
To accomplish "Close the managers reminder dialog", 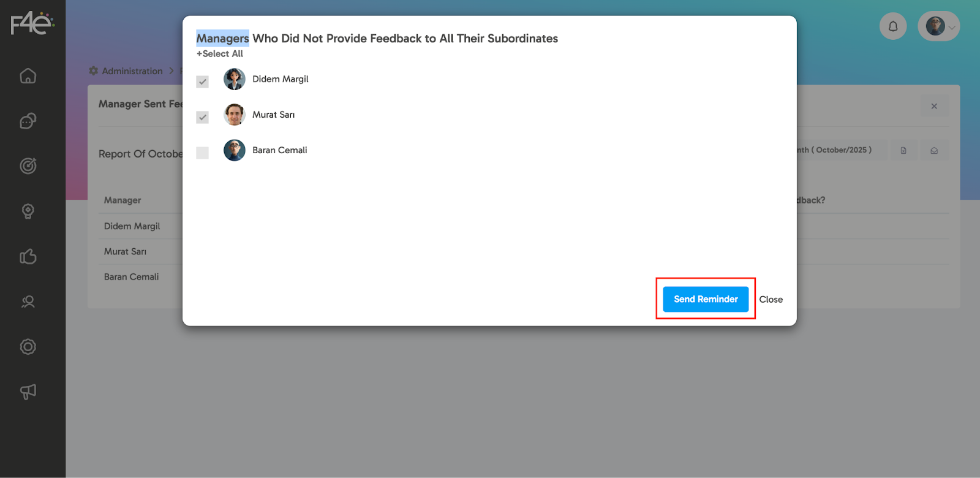I will (771, 300).
